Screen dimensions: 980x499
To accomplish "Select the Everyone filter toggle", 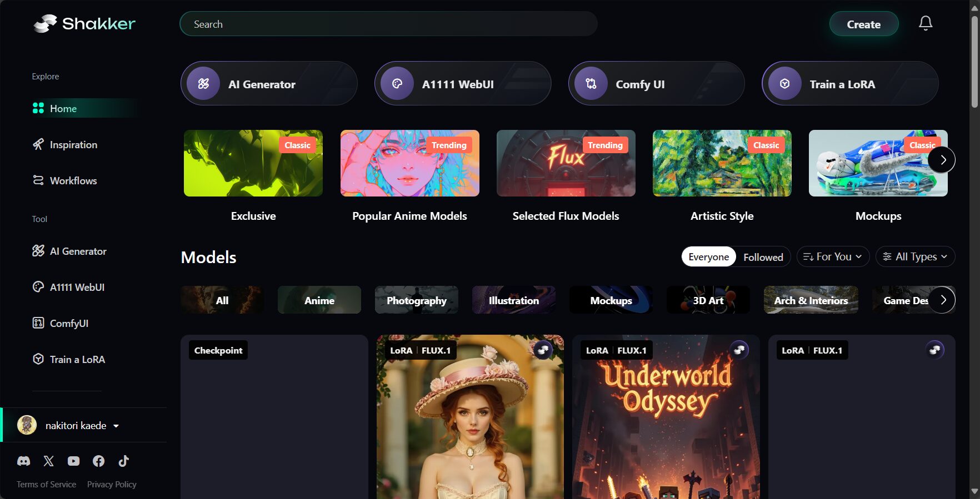I will [708, 256].
